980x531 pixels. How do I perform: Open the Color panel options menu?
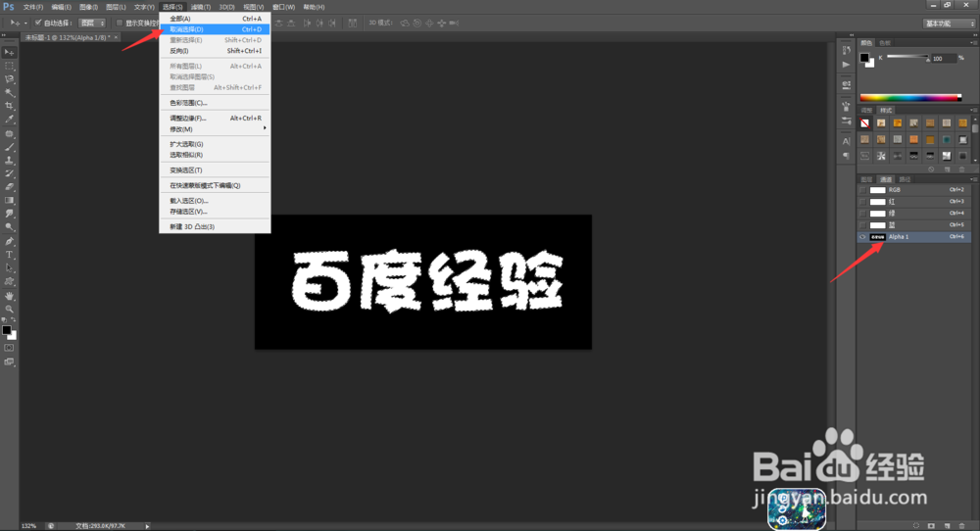point(972,43)
